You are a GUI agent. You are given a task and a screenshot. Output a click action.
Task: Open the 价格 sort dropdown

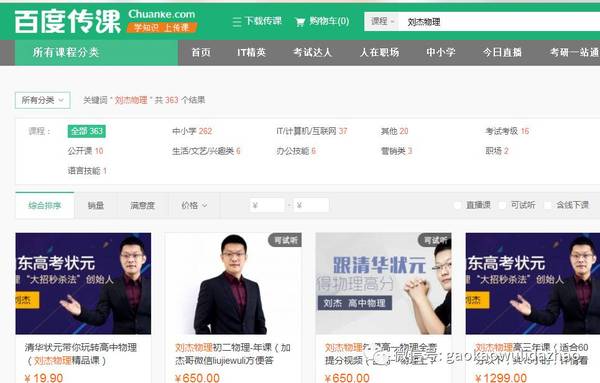click(x=194, y=205)
